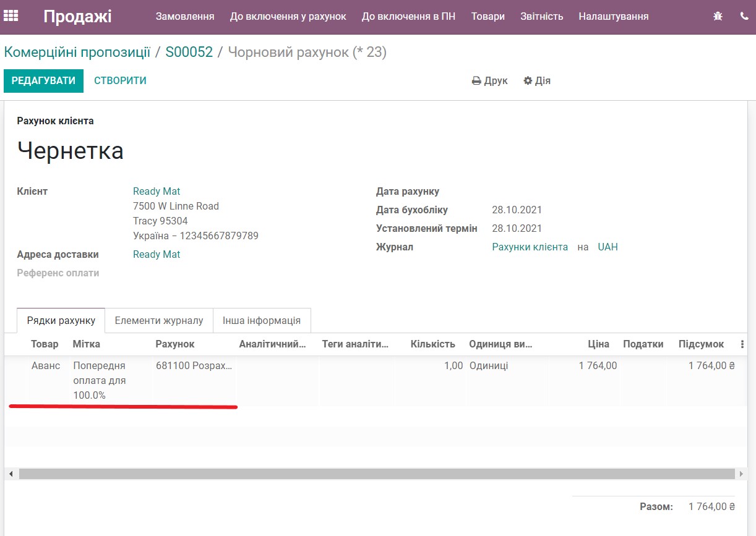Screen dimensions: 756x536
Task: Open the Замовлення menu
Action: coord(185,17)
